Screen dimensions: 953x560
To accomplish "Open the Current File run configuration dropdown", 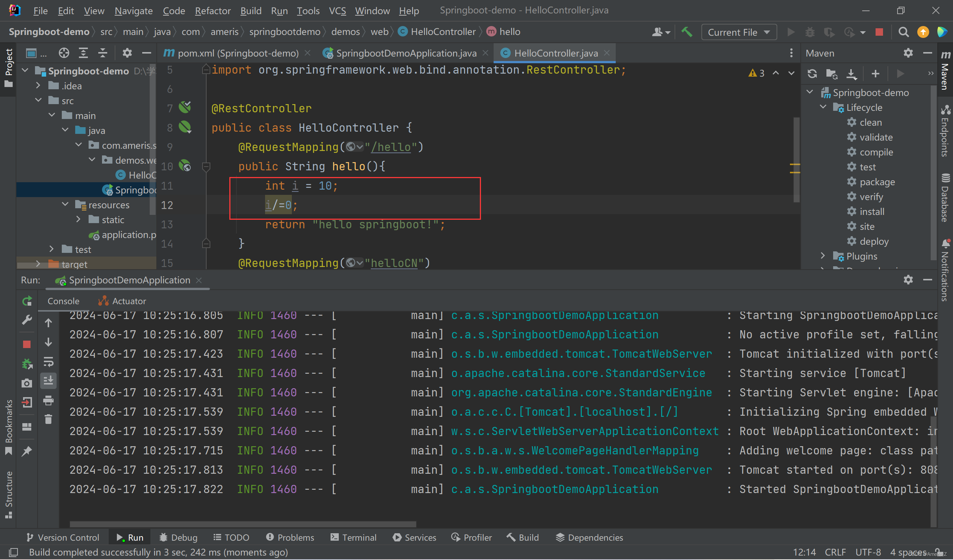I will click(739, 32).
